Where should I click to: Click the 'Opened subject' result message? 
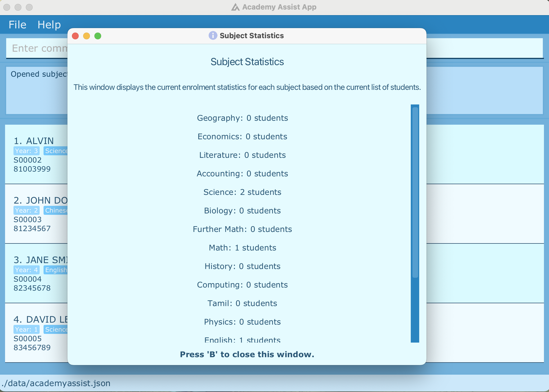click(39, 74)
